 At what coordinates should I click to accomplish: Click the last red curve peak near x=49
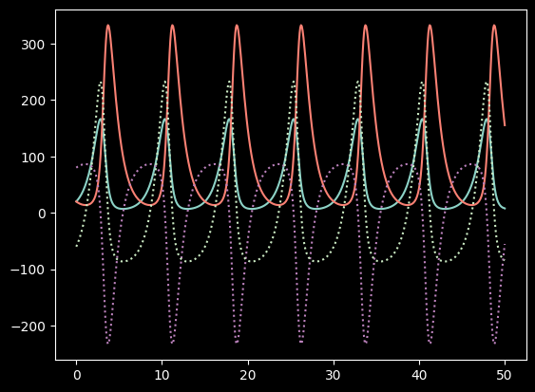pos(494,26)
